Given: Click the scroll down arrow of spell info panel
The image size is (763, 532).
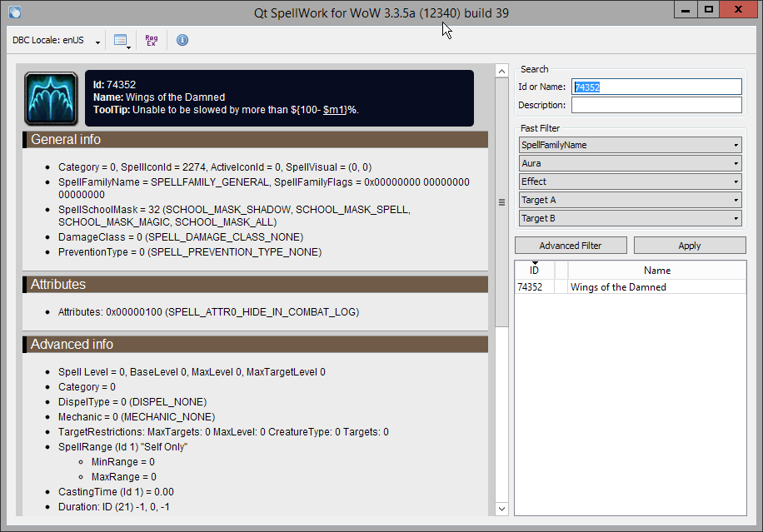Looking at the screenshot, I should 501,510.
